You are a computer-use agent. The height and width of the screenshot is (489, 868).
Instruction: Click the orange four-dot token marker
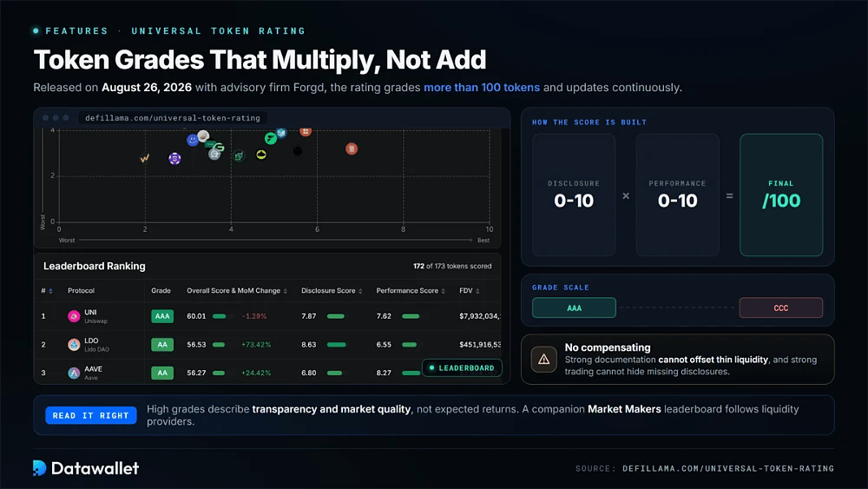[305, 132]
